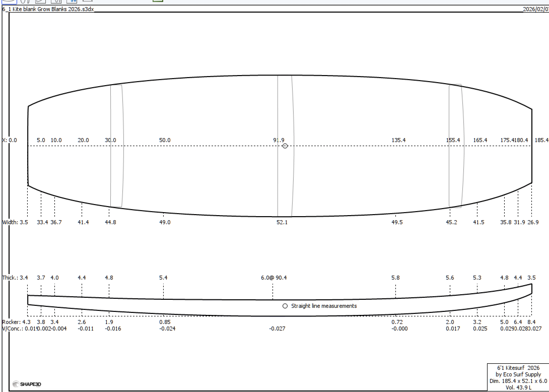Click the Vol. 43.9 L line
The image size is (549, 392).
(518, 387)
